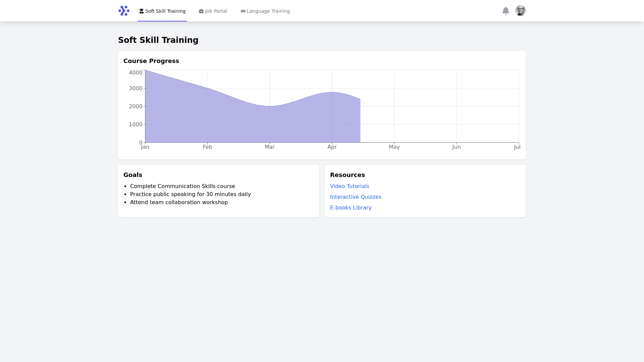Click the briefcase icon beside Job Portal
The image size is (644, 362).
(201, 11)
